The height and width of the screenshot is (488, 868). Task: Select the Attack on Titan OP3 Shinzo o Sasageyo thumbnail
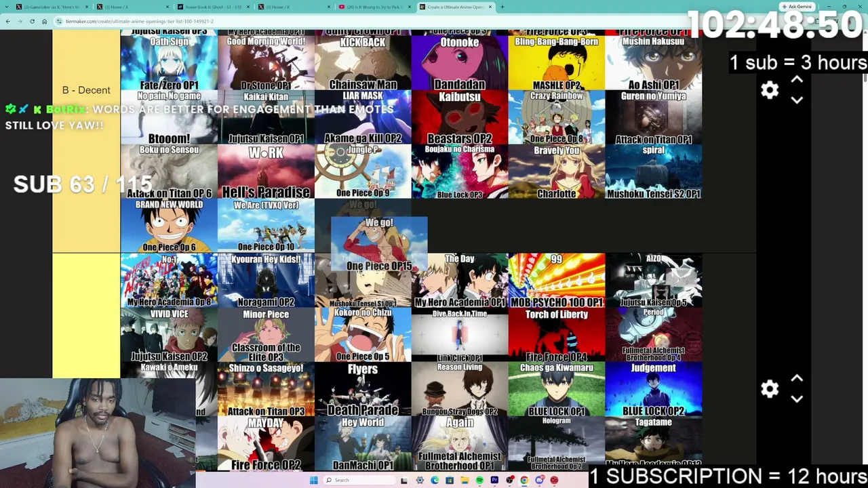tap(266, 390)
